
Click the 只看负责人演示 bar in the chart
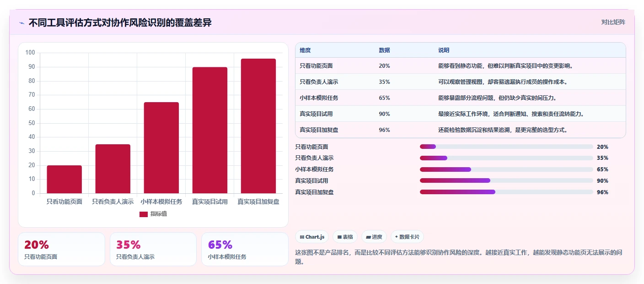pyautogui.click(x=113, y=169)
